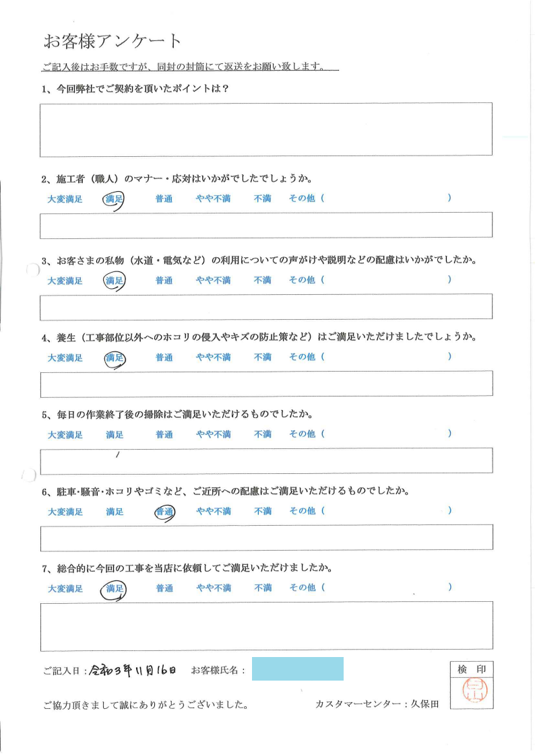
Task: Select circled 普通 for question 6
Action: (x=164, y=512)
